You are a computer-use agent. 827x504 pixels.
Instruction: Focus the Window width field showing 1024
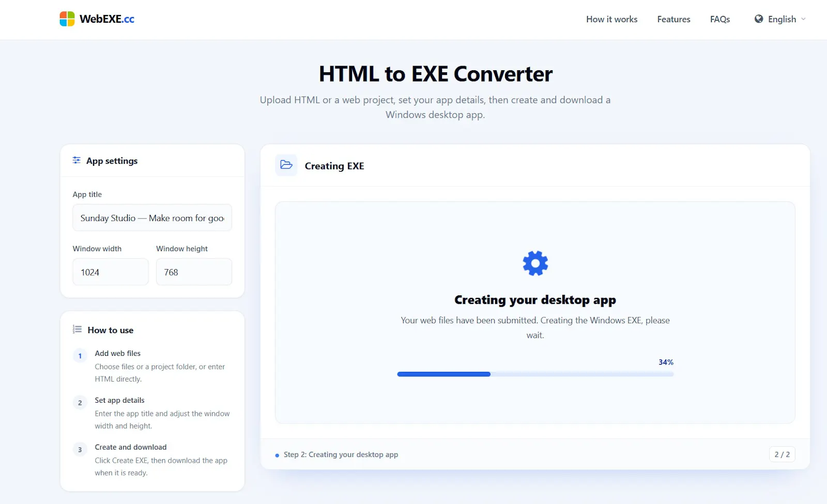[x=111, y=272]
